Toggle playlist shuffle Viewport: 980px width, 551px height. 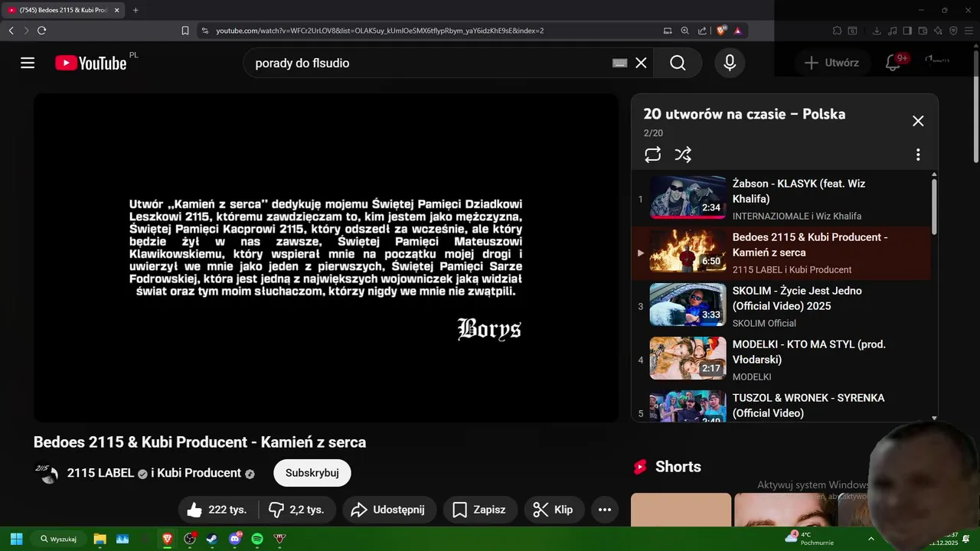pyautogui.click(x=683, y=155)
